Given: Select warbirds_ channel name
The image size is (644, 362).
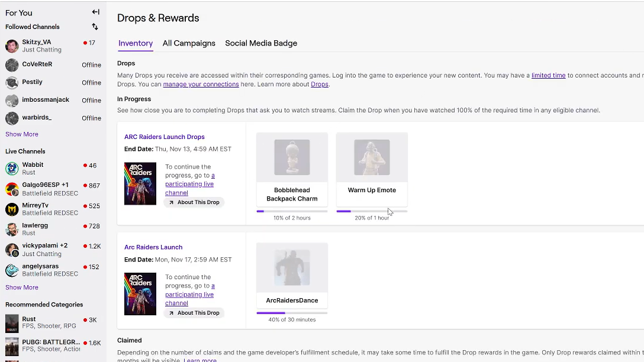Looking at the screenshot, I should click(37, 117).
